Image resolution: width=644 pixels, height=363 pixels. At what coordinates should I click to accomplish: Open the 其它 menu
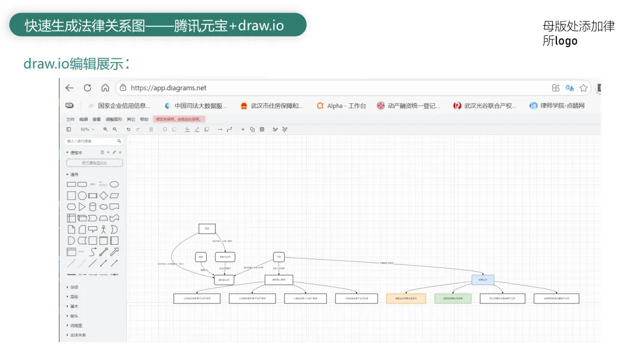tap(131, 119)
